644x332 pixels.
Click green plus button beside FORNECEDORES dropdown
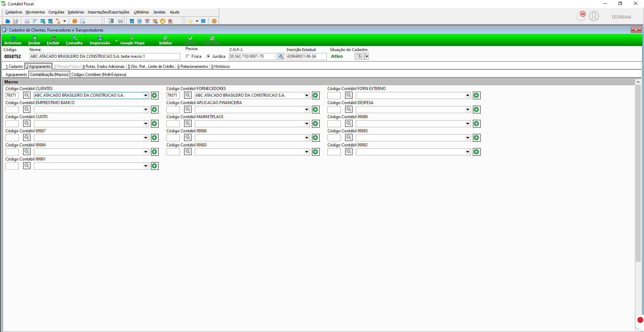316,95
